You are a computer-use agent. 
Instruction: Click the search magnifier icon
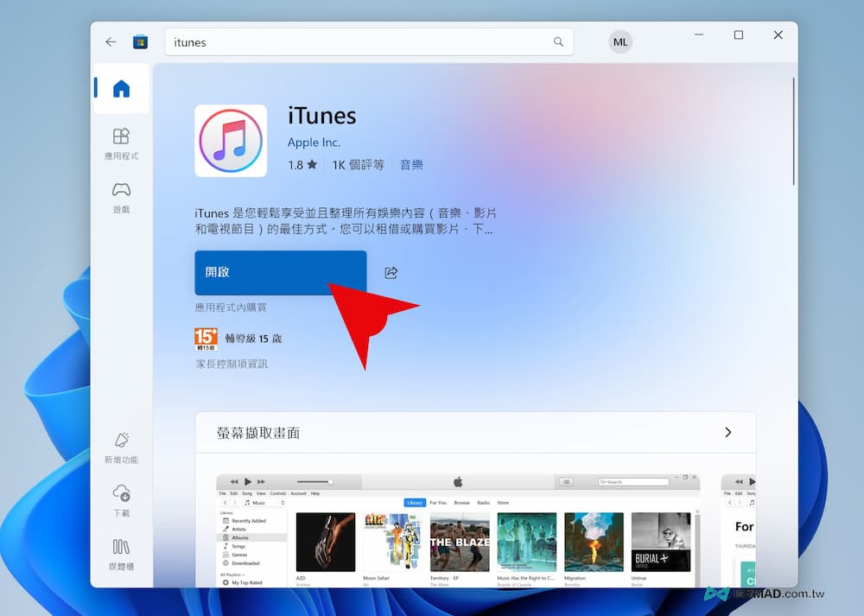(x=558, y=41)
